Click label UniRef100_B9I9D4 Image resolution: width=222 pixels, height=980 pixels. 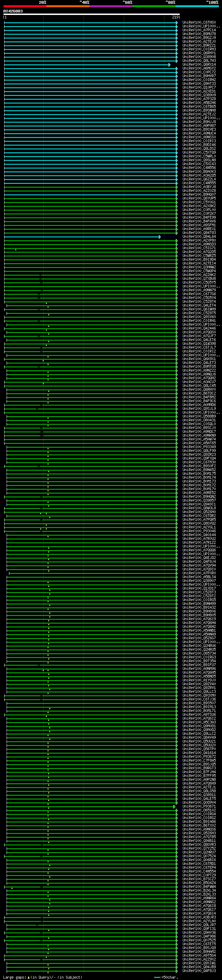click(x=199, y=259)
